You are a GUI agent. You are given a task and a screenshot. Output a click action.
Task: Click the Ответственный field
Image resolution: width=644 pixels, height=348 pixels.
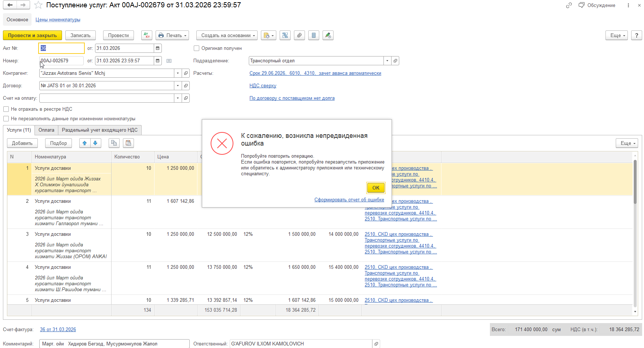coord(301,344)
